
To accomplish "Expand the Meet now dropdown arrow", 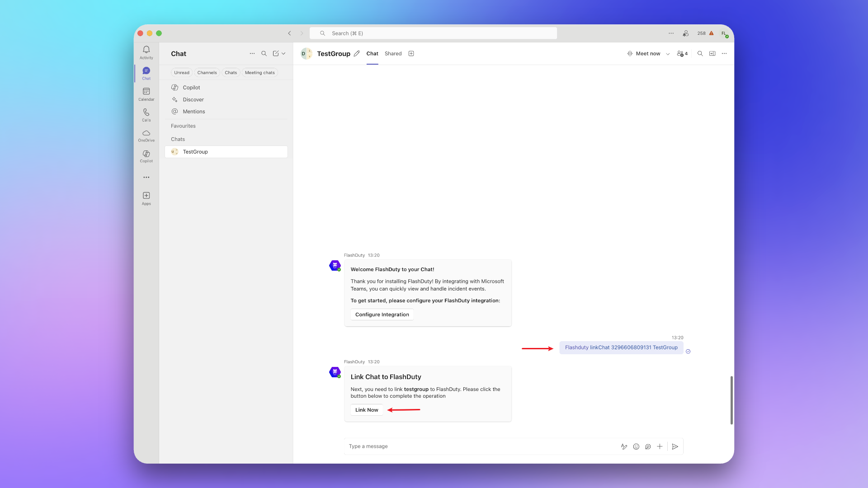I will pyautogui.click(x=668, y=54).
